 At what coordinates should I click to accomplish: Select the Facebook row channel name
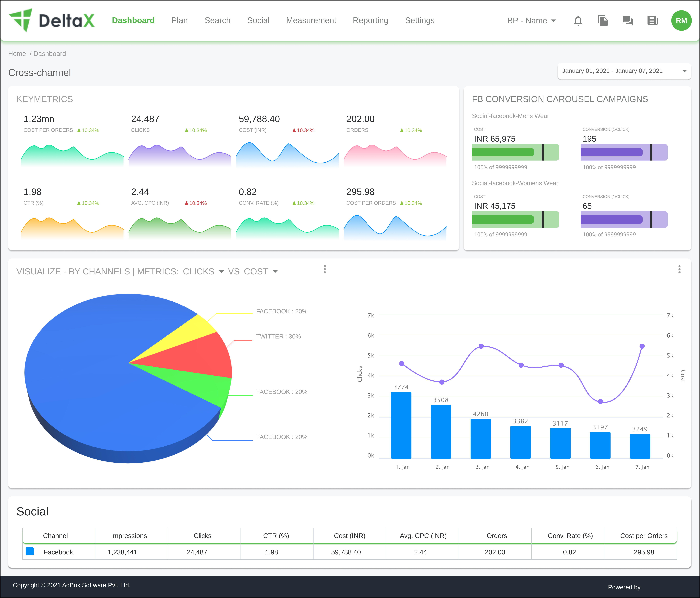[x=58, y=552]
